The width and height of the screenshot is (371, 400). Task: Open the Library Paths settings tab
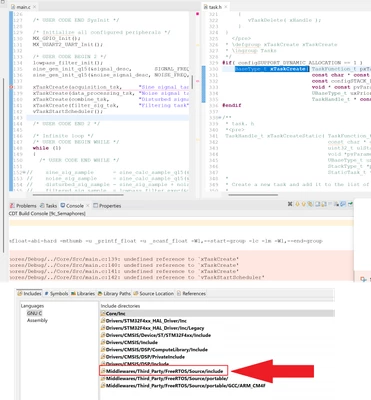pyautogui.click(x=114, y=294)
